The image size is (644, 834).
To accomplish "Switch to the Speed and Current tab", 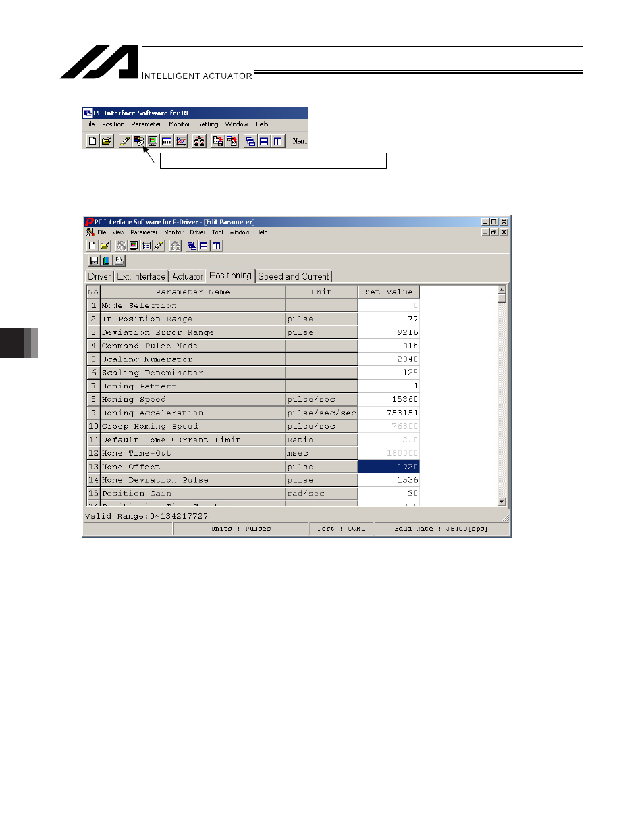I will 294,276.
